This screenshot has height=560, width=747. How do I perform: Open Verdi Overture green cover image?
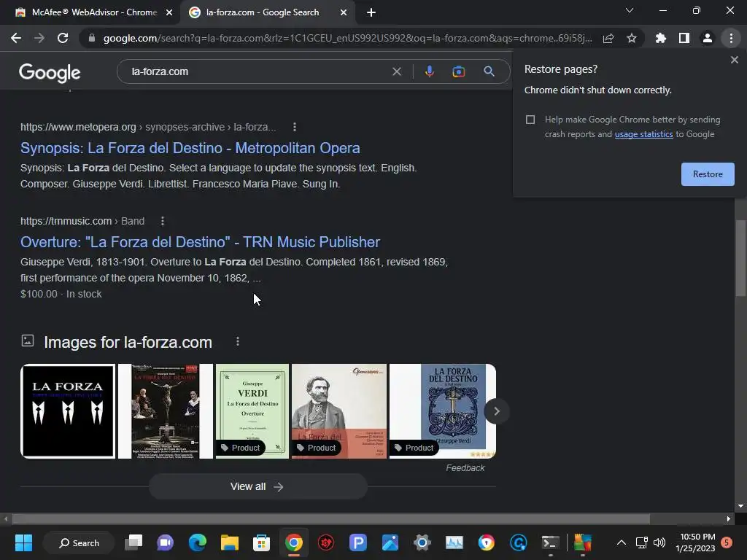[252, 411]
